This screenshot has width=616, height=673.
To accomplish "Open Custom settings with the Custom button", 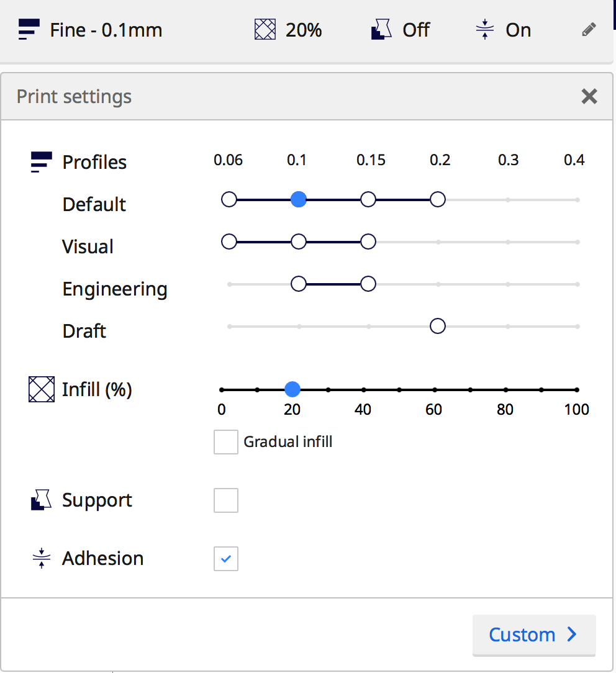I will (533, 635).
